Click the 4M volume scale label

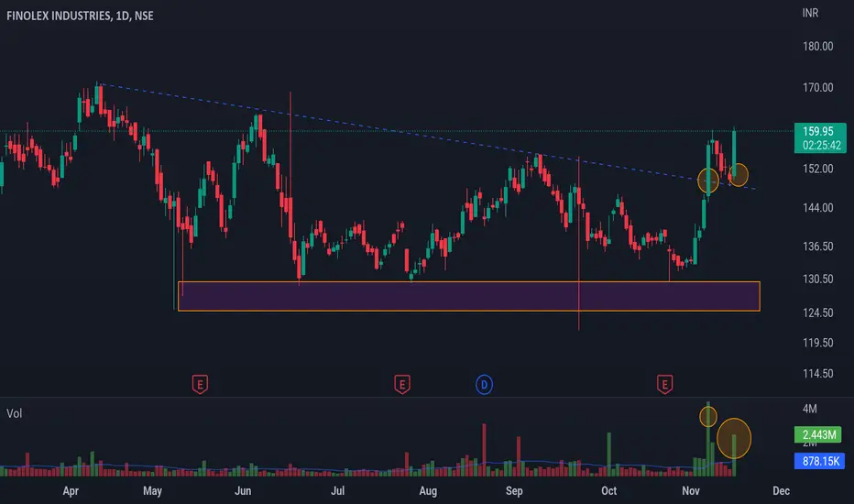809,409
